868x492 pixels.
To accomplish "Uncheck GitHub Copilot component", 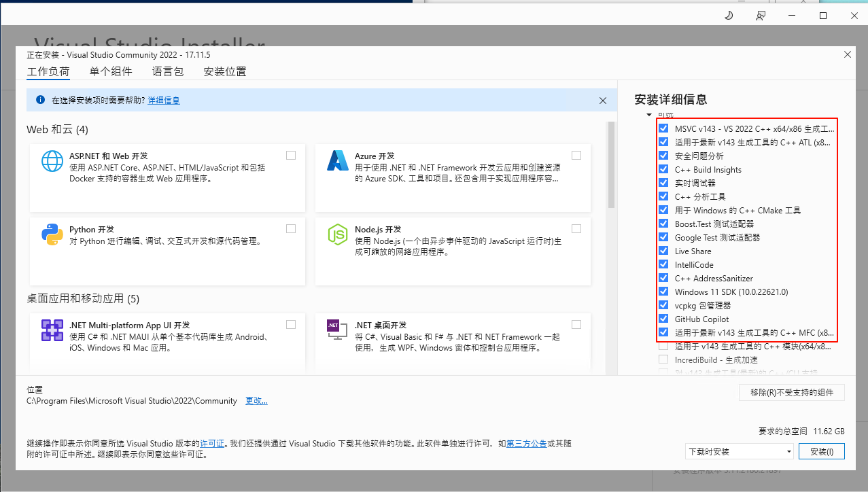I will [x=663, y=319].
